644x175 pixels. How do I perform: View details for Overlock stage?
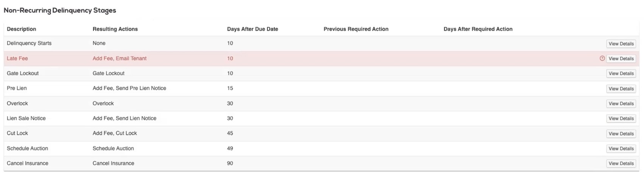621,103
